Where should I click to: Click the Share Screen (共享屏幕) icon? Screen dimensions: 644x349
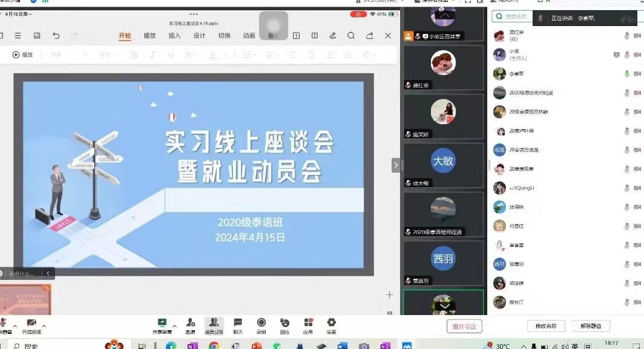point(162,323)
